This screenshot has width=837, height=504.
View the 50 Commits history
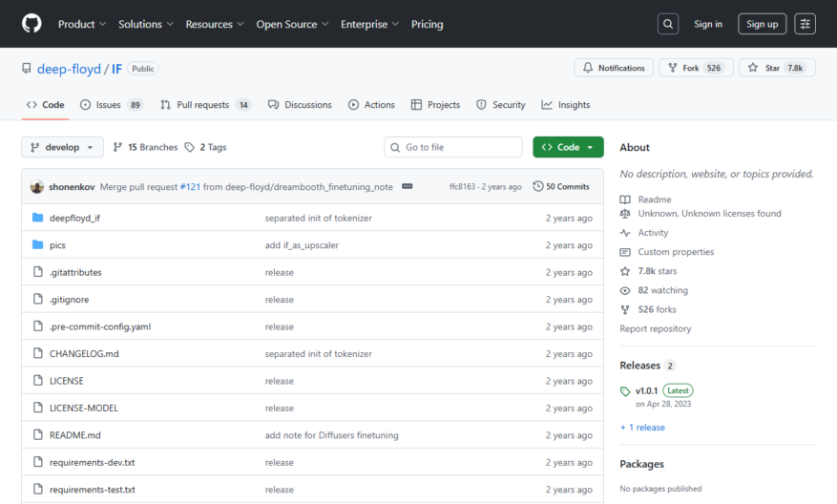(x=561, y=186)
